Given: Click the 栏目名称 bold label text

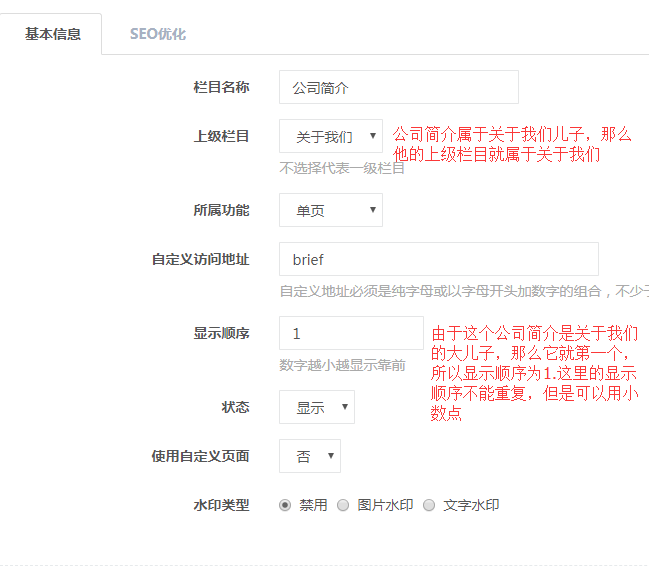Looking at the screenshot, I should (x=221, y=87).
